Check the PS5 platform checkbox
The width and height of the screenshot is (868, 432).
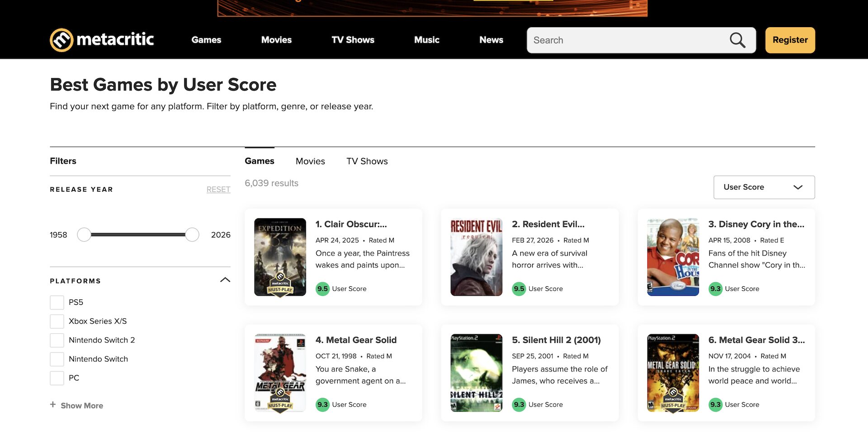tap(57, 302)
